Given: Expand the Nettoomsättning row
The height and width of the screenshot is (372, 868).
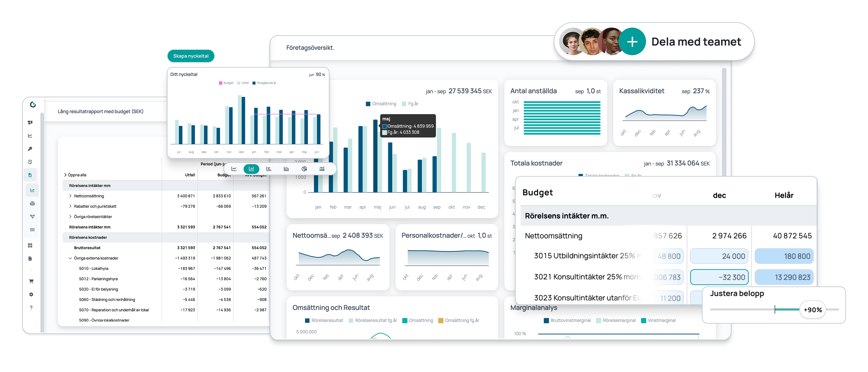Looking at the screenshot, I should point(70,196).
